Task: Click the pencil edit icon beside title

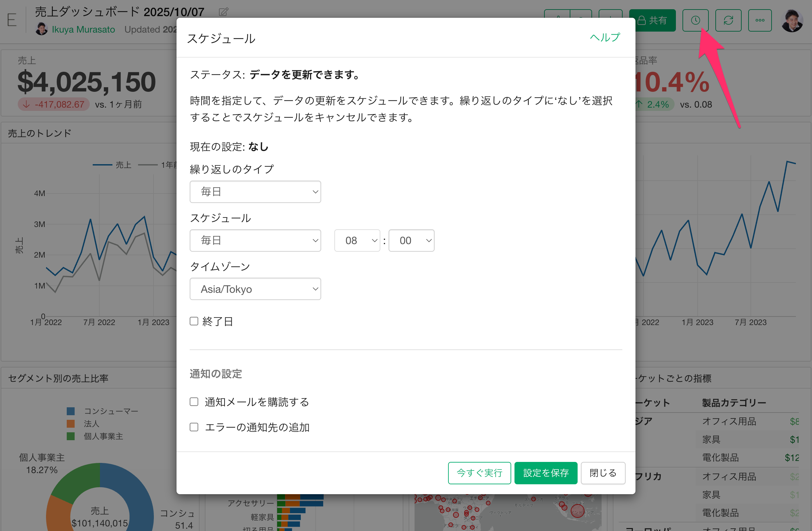Action: click(224, 12)
